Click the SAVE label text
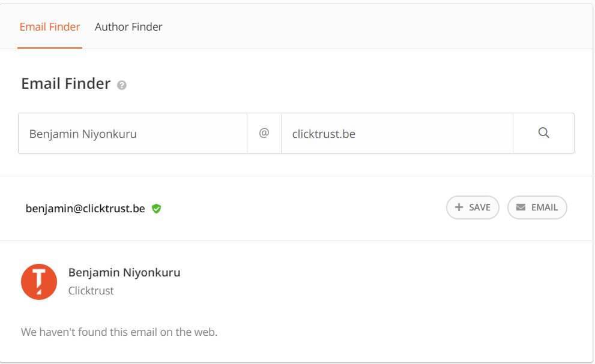595x364 pixels. click(x=480, y=207)
